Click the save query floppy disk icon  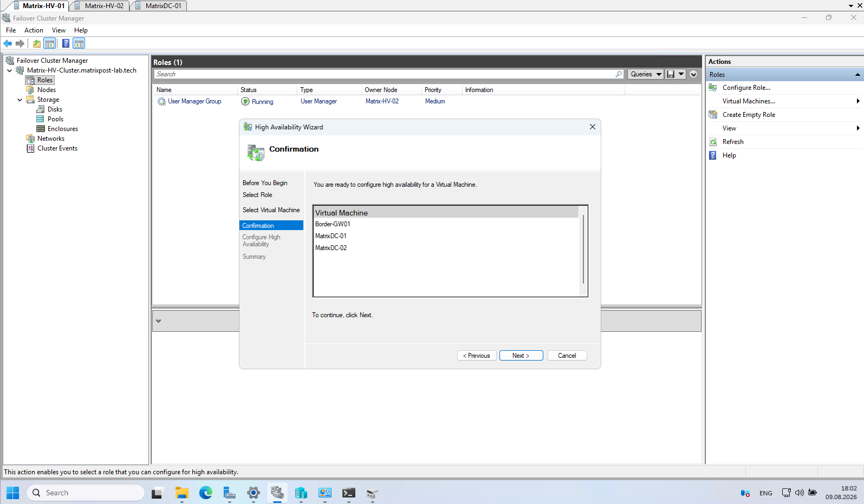click(x=671, y=74)
